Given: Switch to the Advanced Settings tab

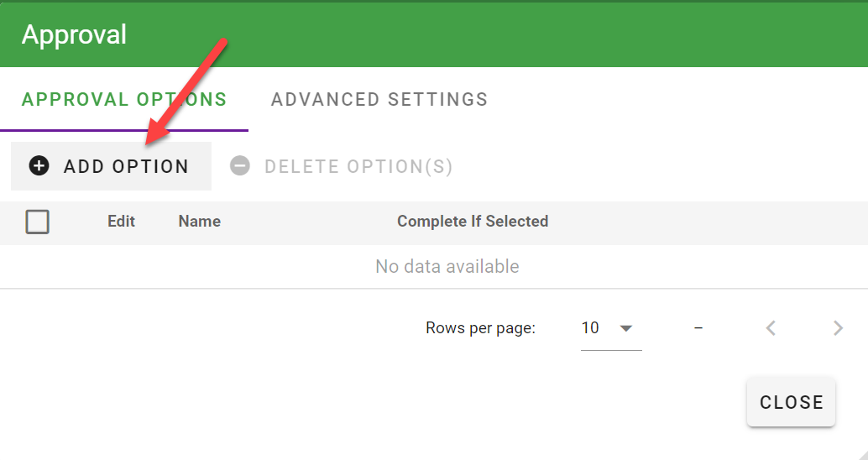Looking at the screenshot, I should (x=379, y=100).
